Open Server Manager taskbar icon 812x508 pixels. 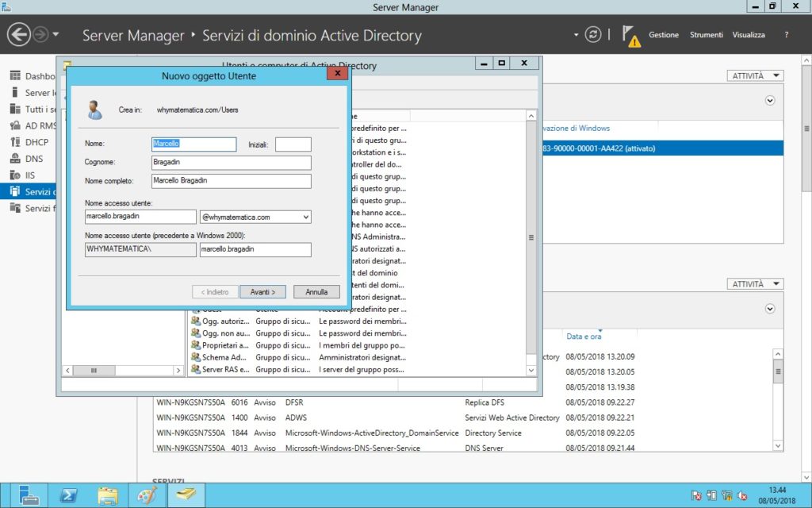28,495
